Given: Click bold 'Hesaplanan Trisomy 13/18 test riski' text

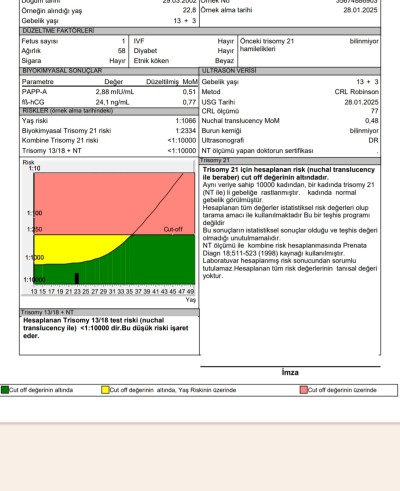Looking at the screenshot, I should tap(106, 328).
